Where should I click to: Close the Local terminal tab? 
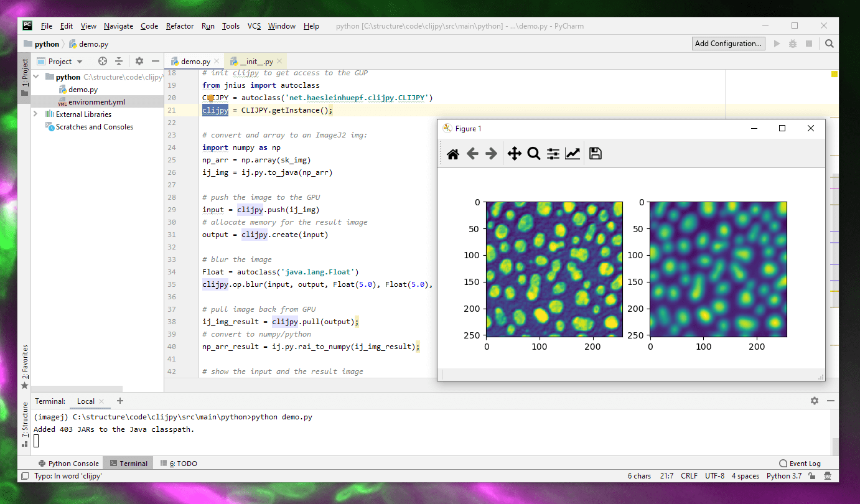[x=102, y=402]
